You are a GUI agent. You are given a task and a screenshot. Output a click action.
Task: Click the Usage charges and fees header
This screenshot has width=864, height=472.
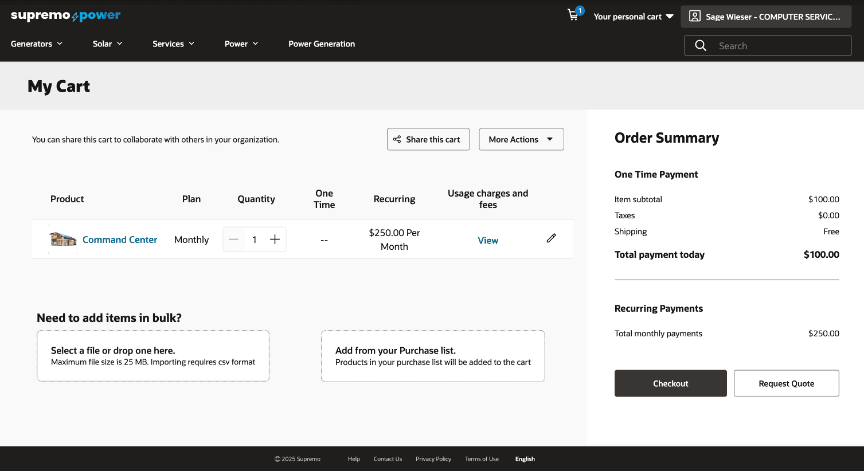[x=488, y=199]
